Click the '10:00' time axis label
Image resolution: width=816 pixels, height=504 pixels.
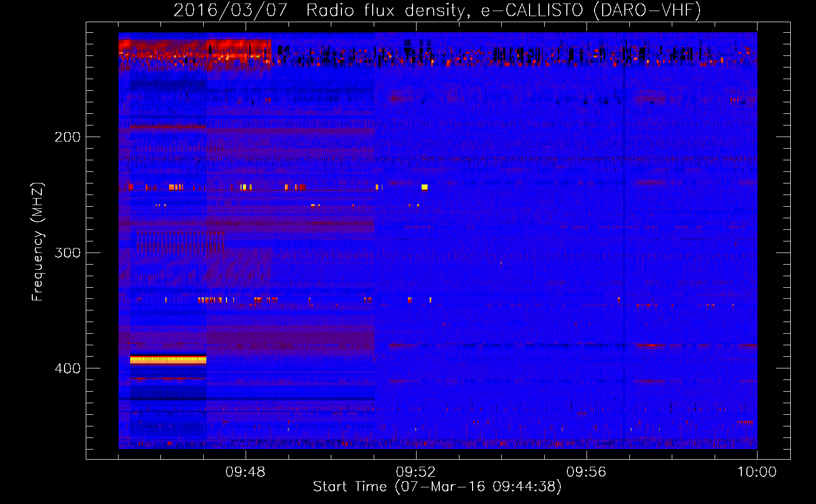757,472
